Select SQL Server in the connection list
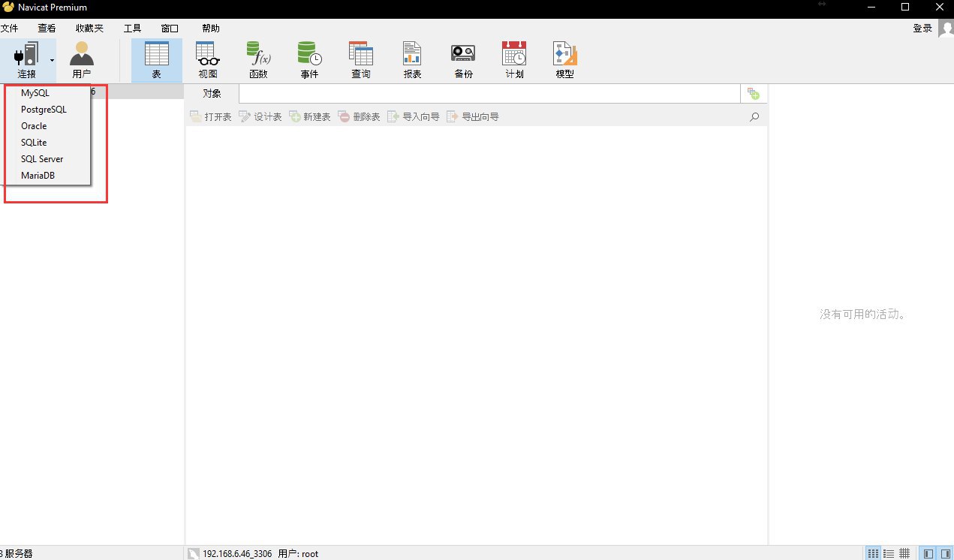The image size is (954, 560). [42, 159]
